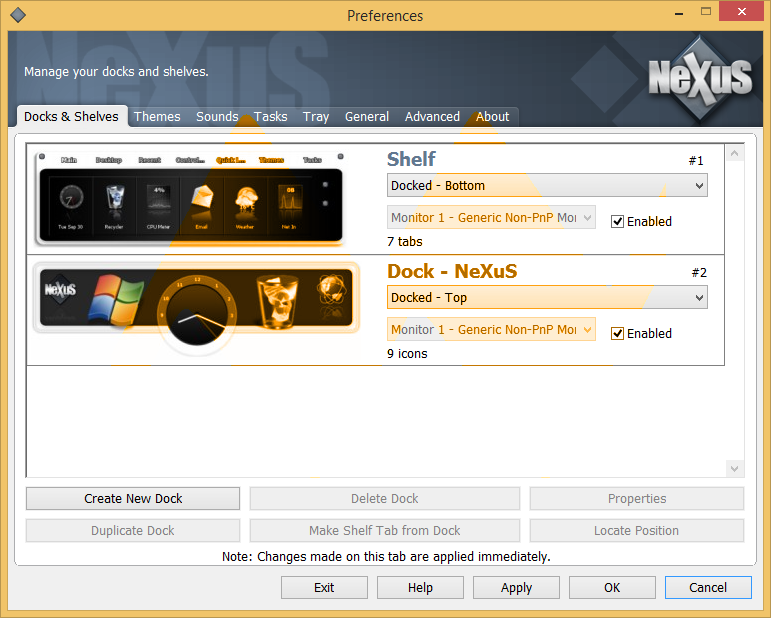Select the Shelf preview thumbnail
The height and width of the screenshot is (618, 771).
tap(190, 199)
